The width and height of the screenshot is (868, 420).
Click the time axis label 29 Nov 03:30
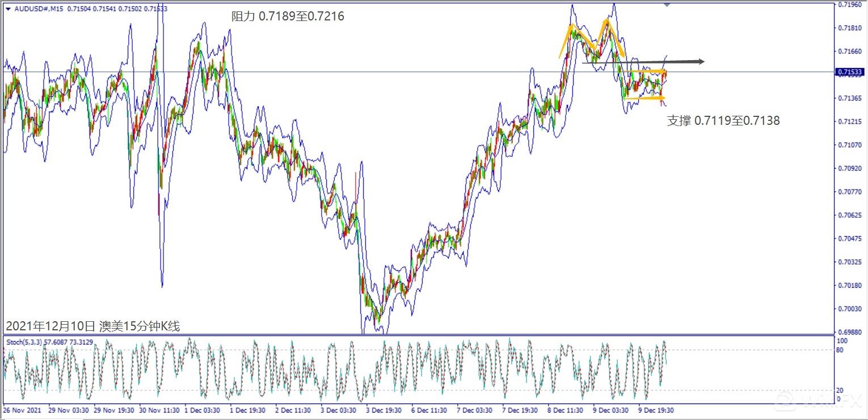tap(68, 410)
